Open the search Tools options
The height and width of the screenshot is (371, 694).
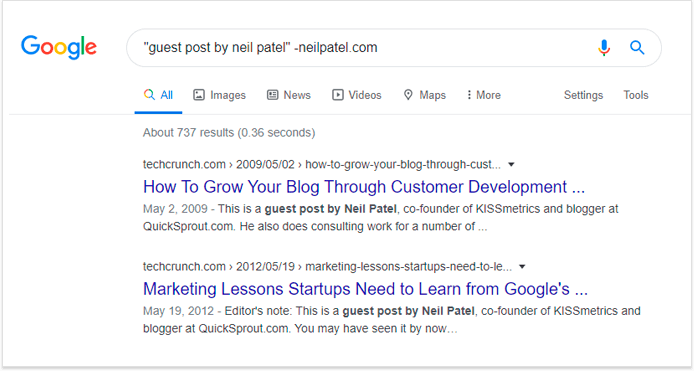pyautogui.click(x=636, y=95)
